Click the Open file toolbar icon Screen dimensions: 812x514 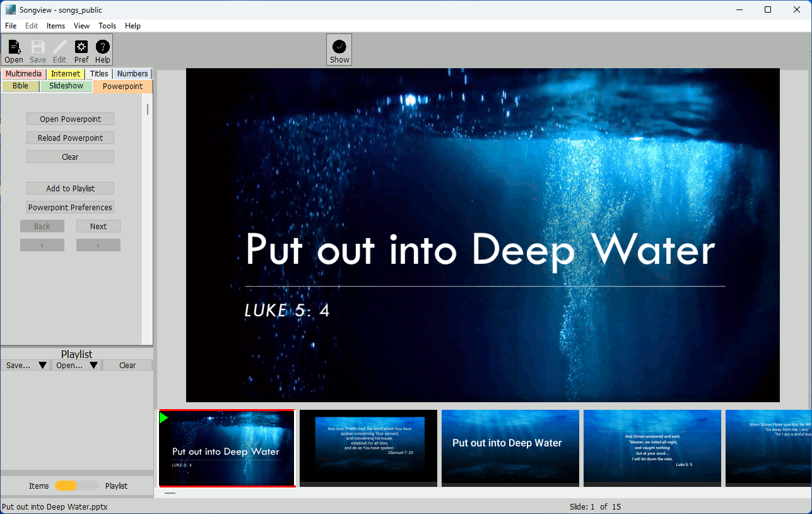[14, 47]
